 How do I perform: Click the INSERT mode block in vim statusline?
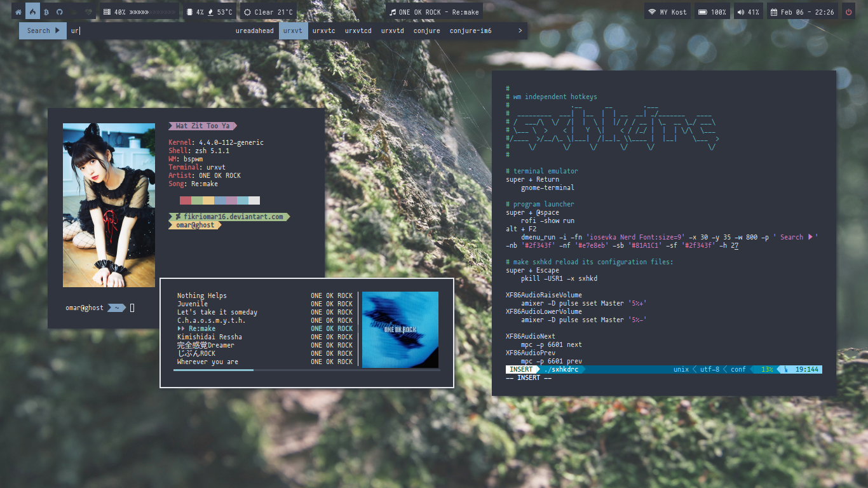pos(522,369)
